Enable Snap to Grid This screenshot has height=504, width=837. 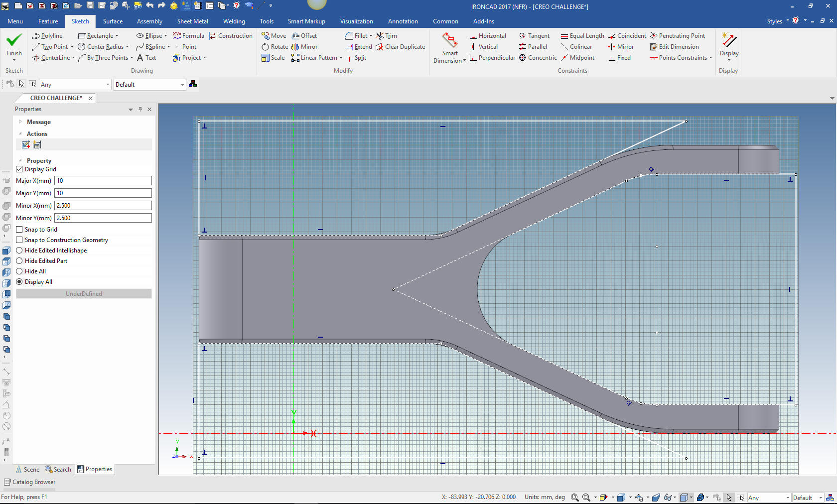pyautogui.click(x=19, y=230)
